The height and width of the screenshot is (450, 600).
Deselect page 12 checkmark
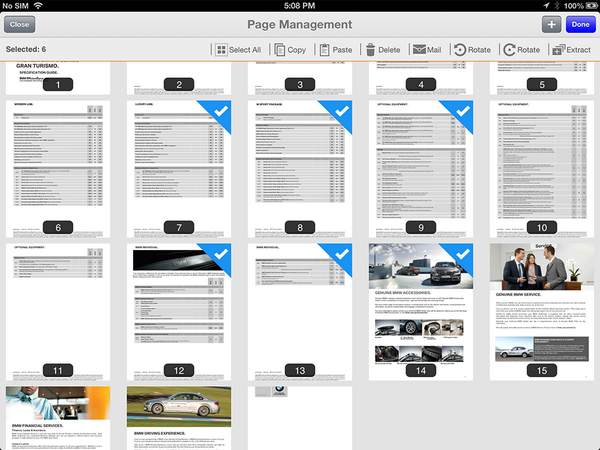click(x=220, y=254)
